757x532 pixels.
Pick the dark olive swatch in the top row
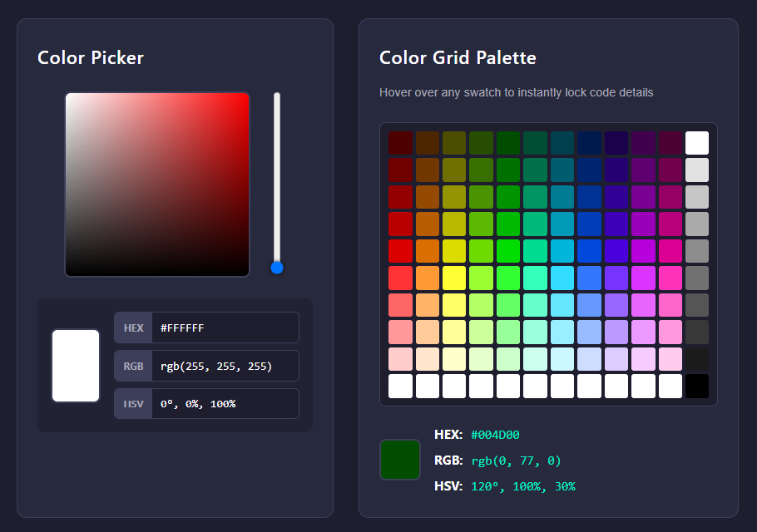[x=454, y=143]
